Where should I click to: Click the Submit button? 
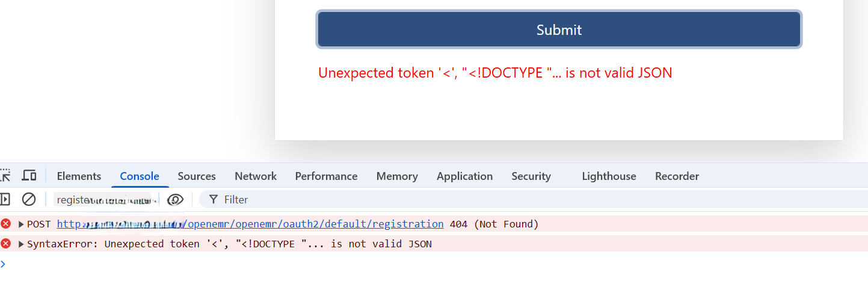[559, 29]
